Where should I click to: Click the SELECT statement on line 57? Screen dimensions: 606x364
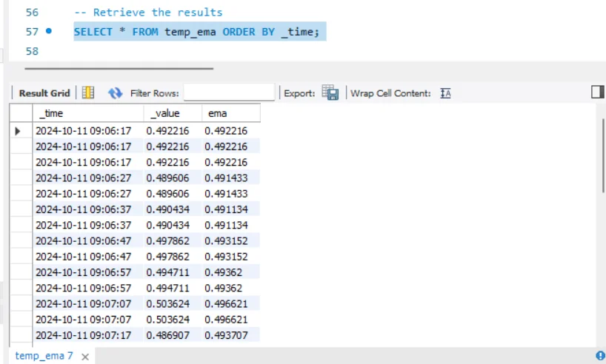point(199,33)
